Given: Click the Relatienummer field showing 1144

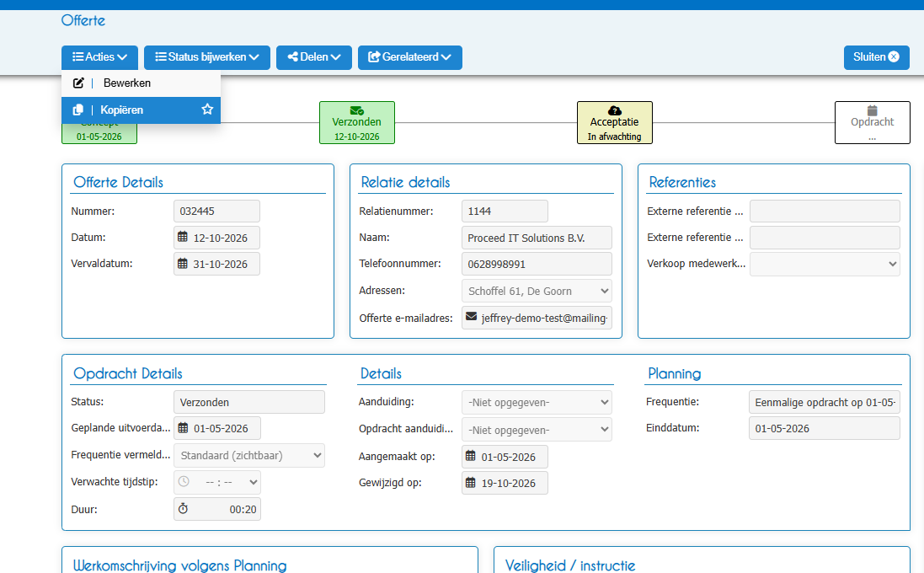Looking at the screenshot, I should (505, 211).
